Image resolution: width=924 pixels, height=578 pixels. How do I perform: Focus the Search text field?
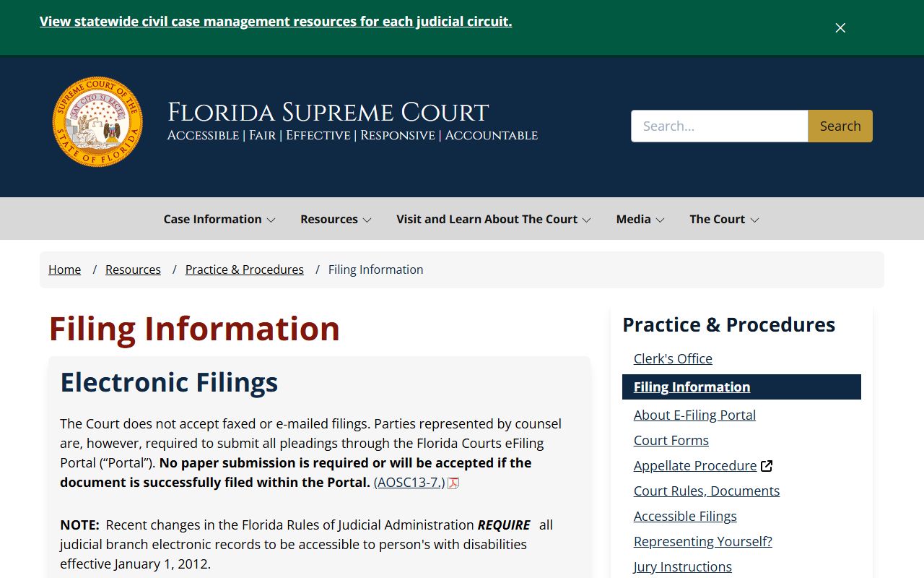[x=720, y=126]
